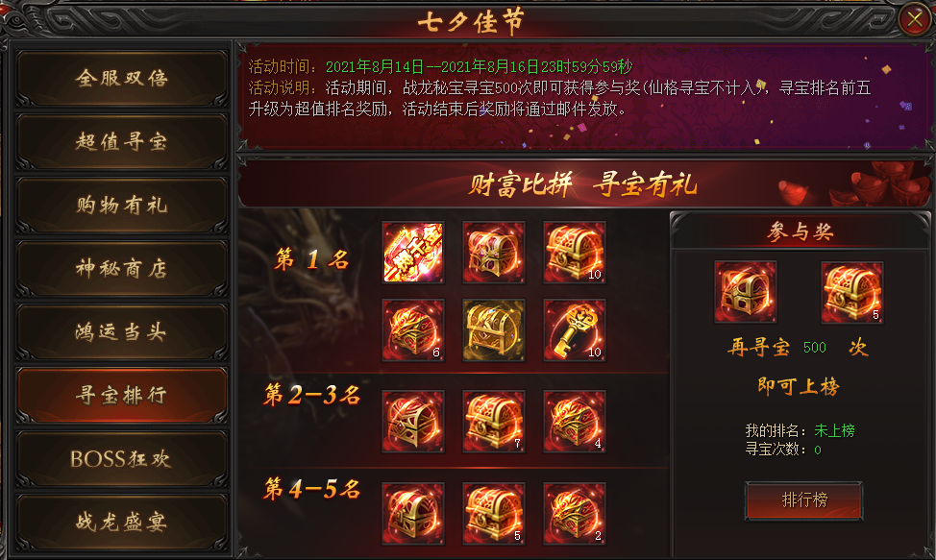The image size is (936, 560).
Task: Click the golden key reward icon
Action: (575, 330)
